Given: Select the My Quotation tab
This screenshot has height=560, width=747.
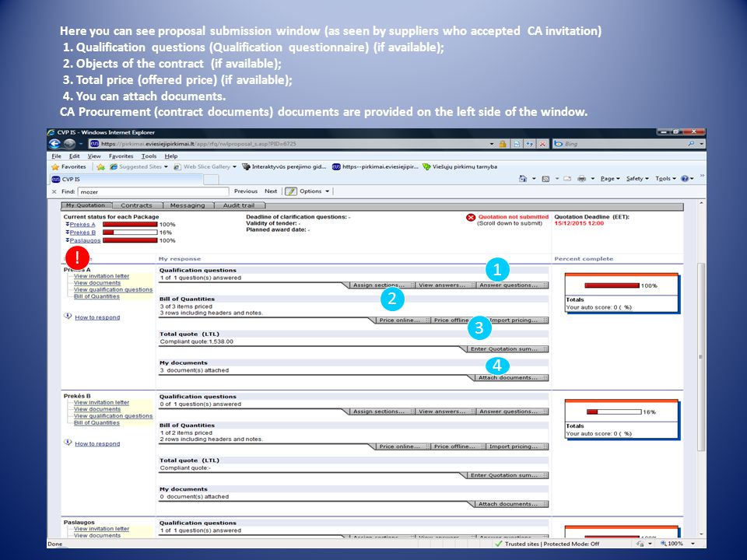Looking at the screenshot, I should pos(86,205).
